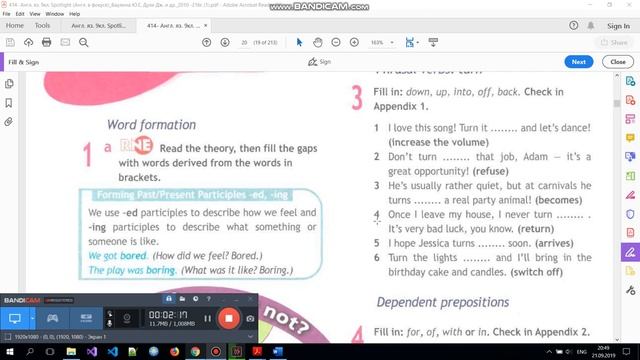The height and width of the screenshot is (360, 640).
Task: Open the View menu
Action: (35, 14)
